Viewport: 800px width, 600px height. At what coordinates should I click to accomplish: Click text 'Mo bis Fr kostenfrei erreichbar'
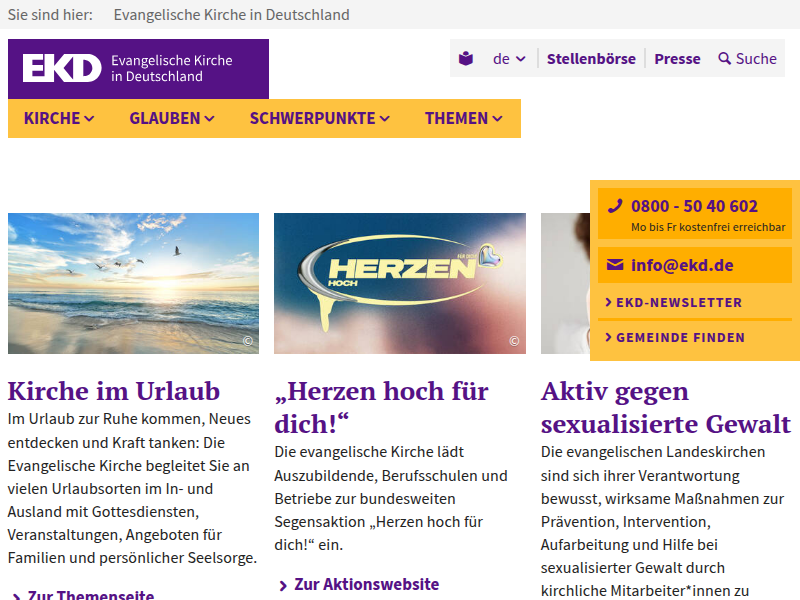[708, 227]
